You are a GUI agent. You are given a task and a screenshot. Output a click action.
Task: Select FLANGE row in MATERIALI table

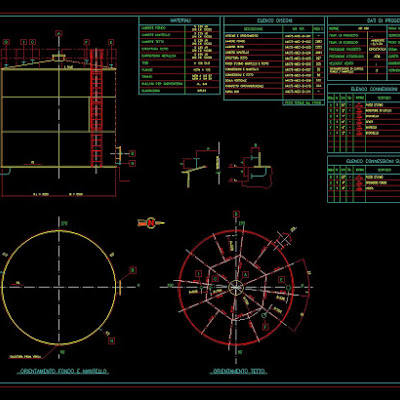180,70
